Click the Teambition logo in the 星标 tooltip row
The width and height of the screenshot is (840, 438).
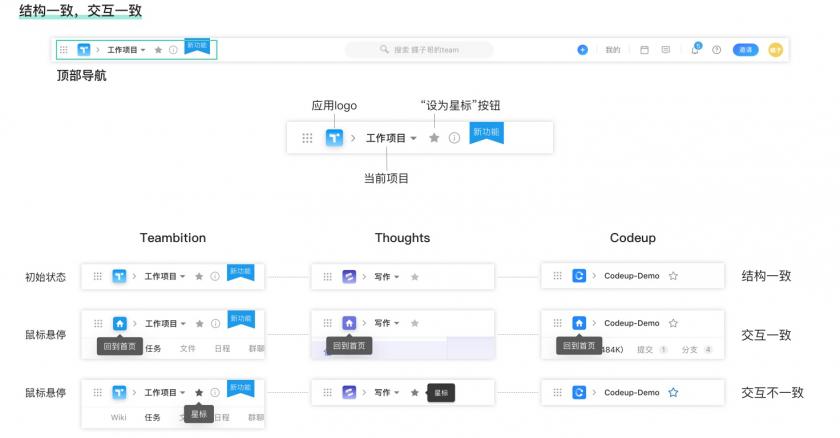point(119,392)
